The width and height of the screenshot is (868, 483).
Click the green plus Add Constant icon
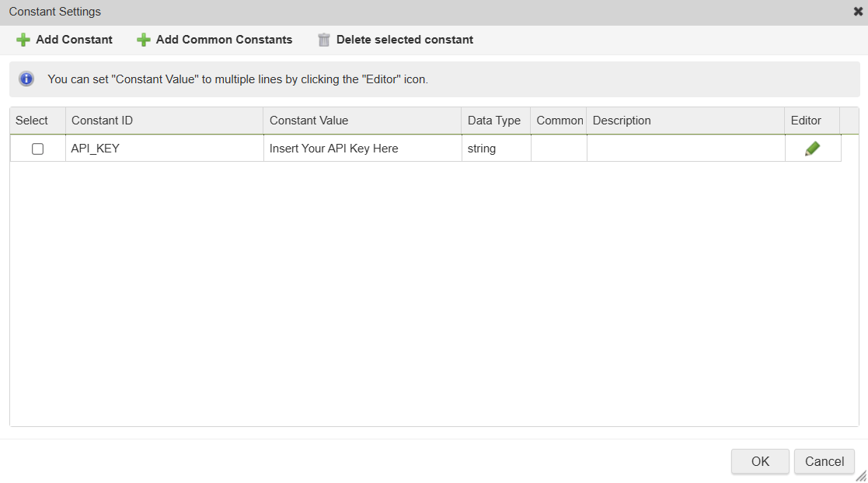coord(23,40)
